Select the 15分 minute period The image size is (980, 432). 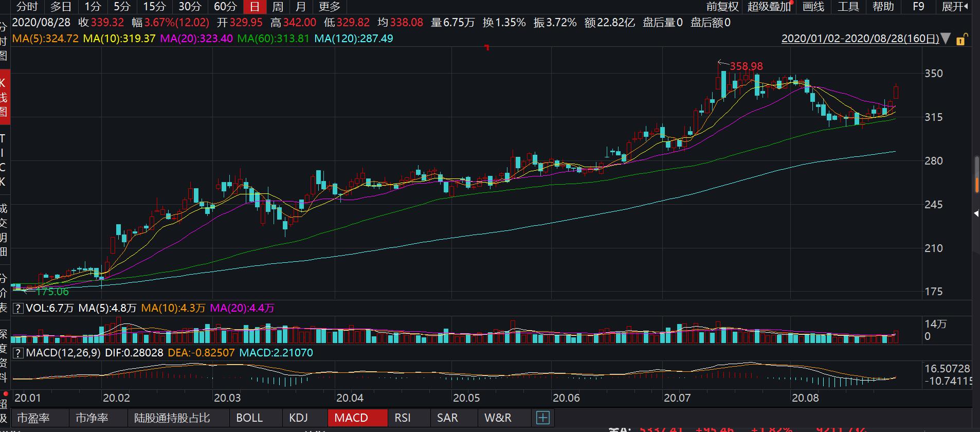(x=154, y=7)
